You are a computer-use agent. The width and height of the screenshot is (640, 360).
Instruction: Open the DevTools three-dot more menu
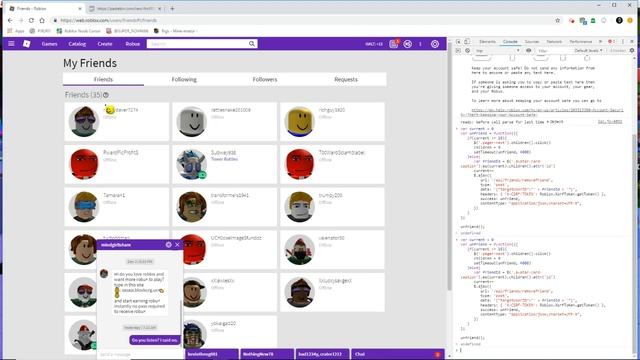tap(623, 42)
